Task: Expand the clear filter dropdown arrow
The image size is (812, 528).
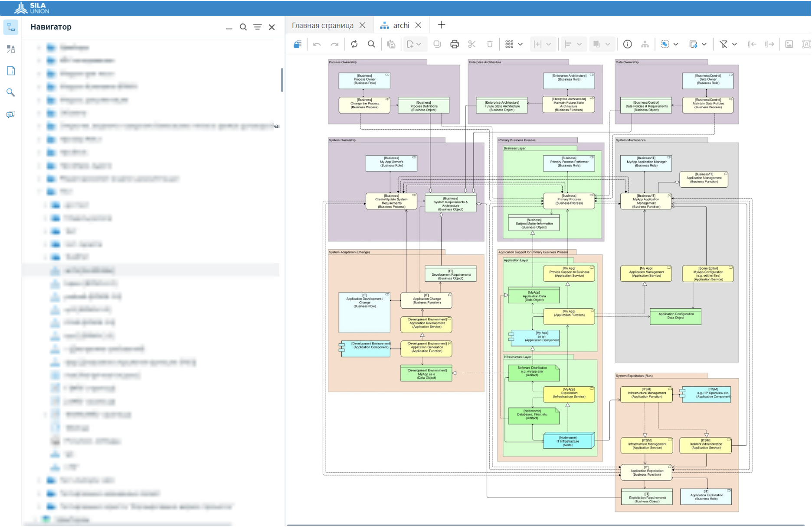Action: point(734,44)
